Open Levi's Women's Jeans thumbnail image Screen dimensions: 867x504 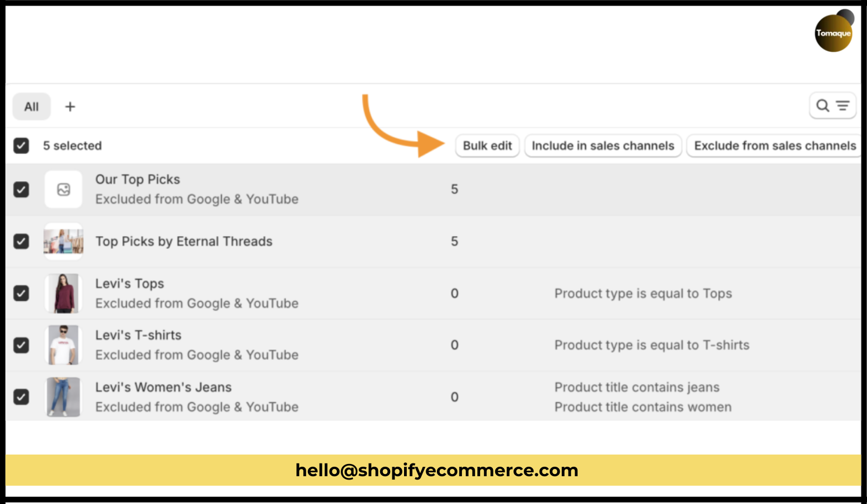click(x=63, y=397)
